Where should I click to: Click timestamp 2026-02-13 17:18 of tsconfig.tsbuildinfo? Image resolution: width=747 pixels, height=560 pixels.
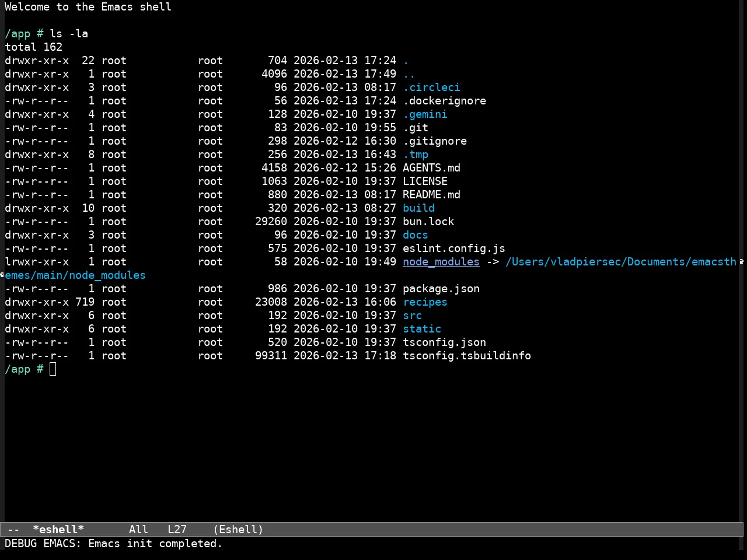(x=345, y=356)
